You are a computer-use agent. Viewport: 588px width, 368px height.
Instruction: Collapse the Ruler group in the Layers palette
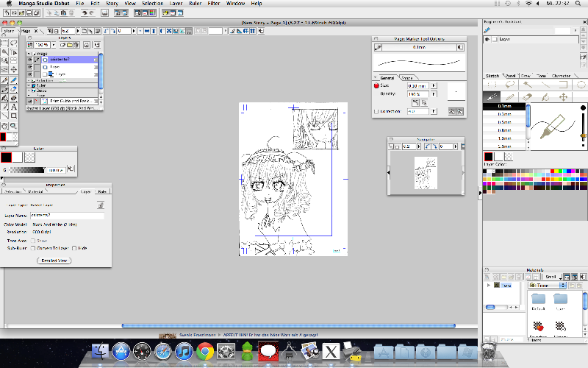click(29, 85)
